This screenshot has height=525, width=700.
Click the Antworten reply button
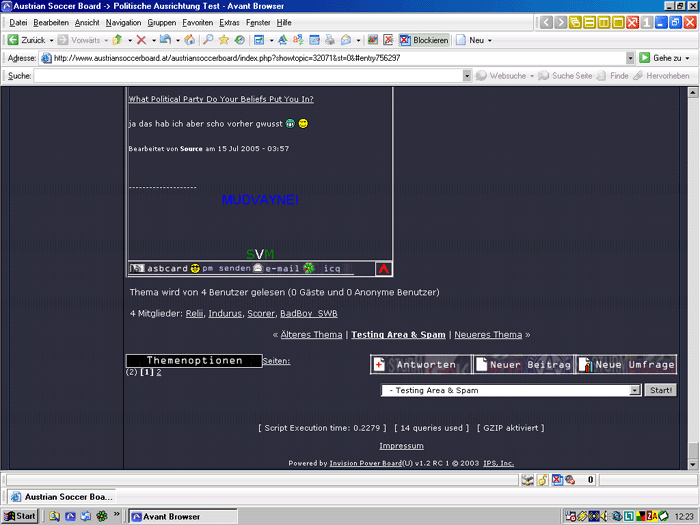pyautogui.click(x=418, y=365)
